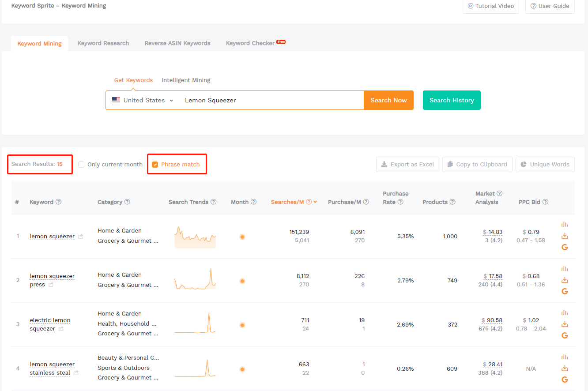Open Search History
Screen dimensions: 588x391
pyautogui.click(x=451, y=101)
